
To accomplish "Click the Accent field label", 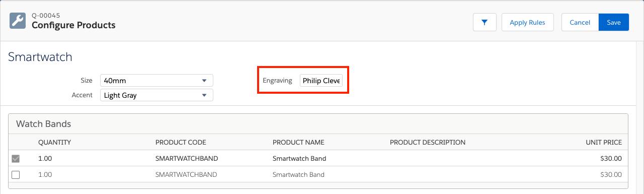I will [x=82, y=95].
